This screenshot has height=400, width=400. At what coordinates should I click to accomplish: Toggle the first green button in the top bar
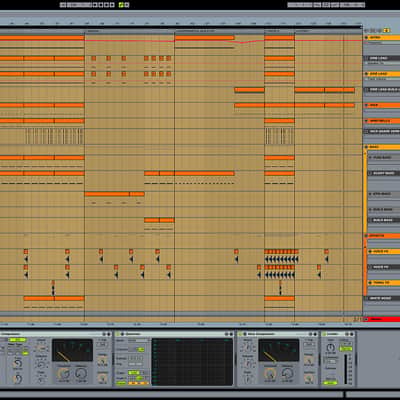[x=121, y=5]
